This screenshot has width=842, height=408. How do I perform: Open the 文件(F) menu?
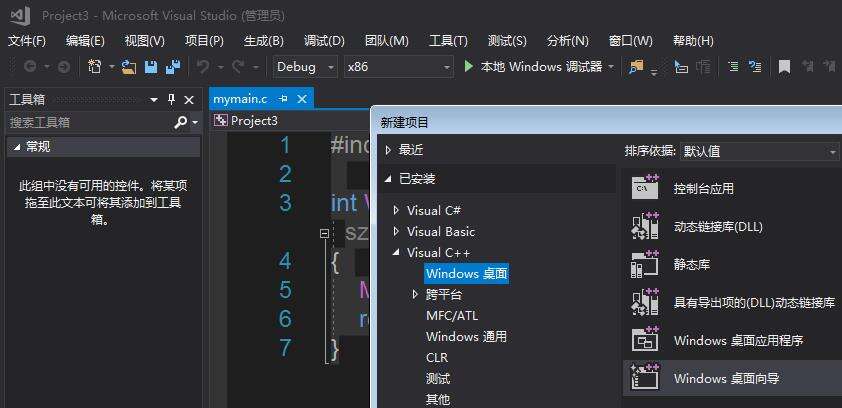[27, 41]
